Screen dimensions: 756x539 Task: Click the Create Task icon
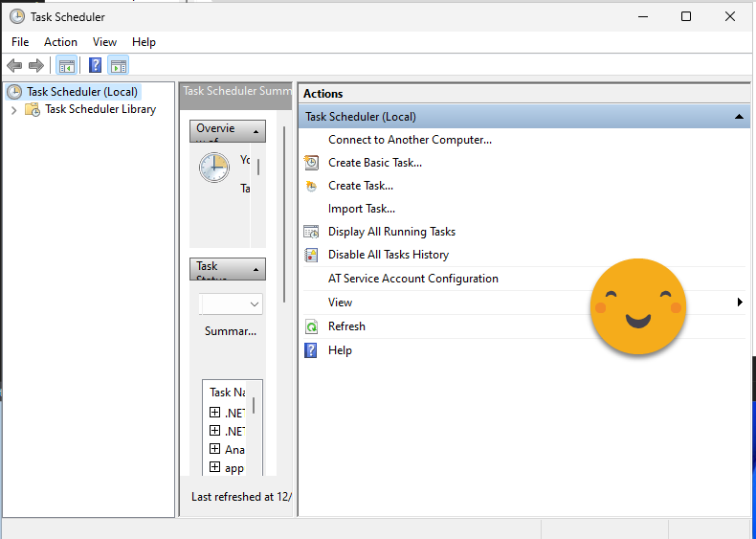[x=311, y=186]
